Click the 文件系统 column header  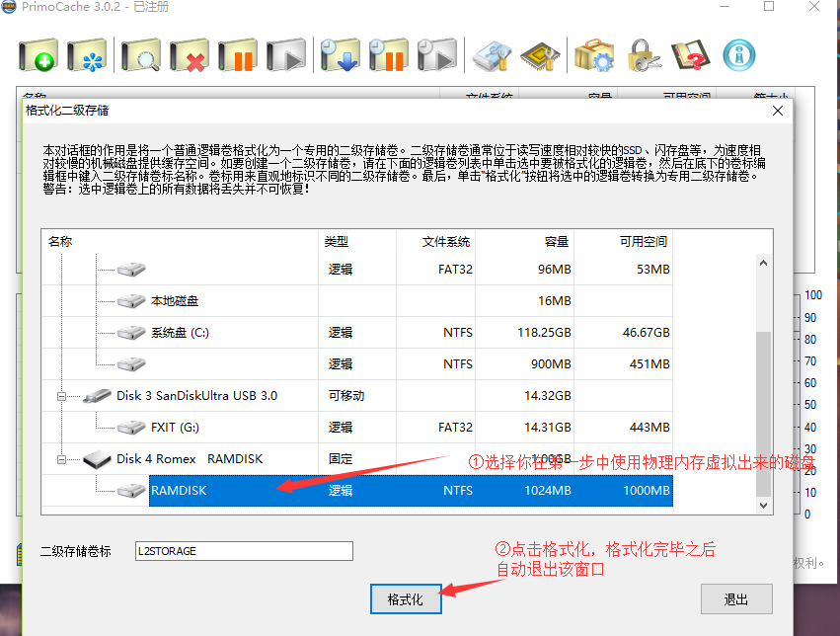436,242
